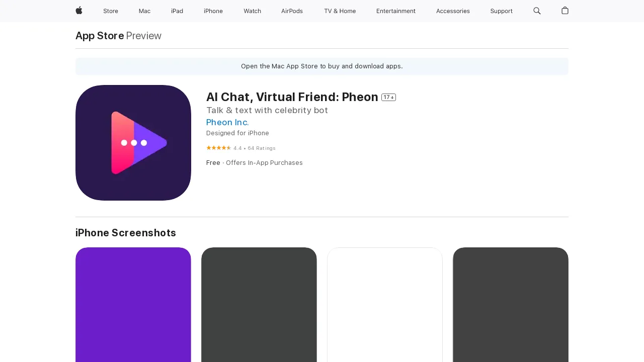Visit the Support page
644x362 pixels.
coord(502,11)
